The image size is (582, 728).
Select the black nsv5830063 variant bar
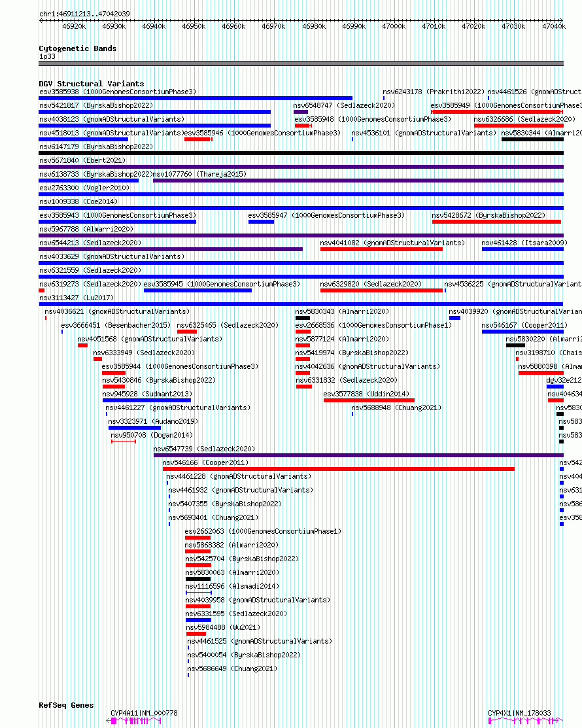198,579
